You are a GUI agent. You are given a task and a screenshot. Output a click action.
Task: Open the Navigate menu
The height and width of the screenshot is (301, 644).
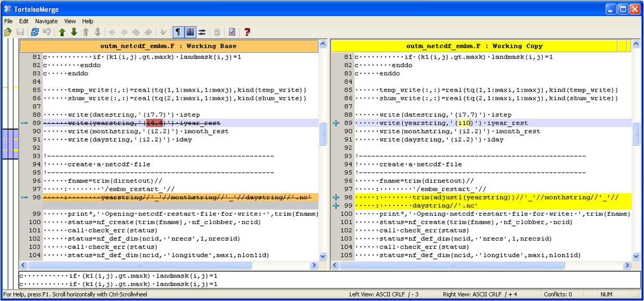(x=46, y=21)
